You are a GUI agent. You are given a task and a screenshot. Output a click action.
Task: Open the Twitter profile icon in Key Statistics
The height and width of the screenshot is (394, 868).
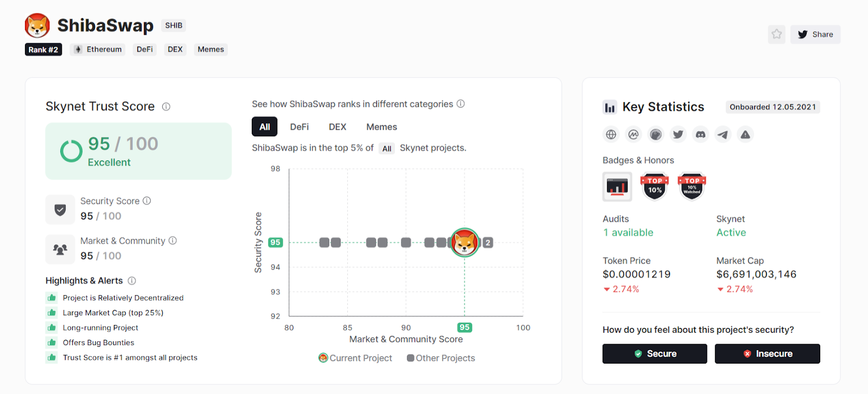pyautogui.click(x=678, y=135)
